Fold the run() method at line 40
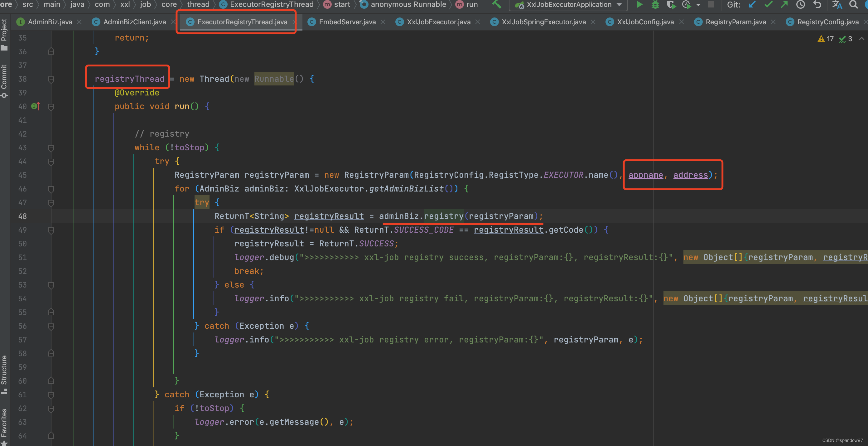Image resolution: width=868 pixels, height=446 pixels. 51,107
